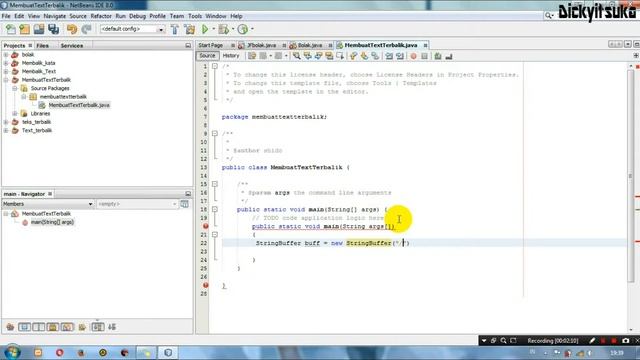Toggle Sort by Name in Navigator
Screen dimensions: 640x360
pos(98,327)
